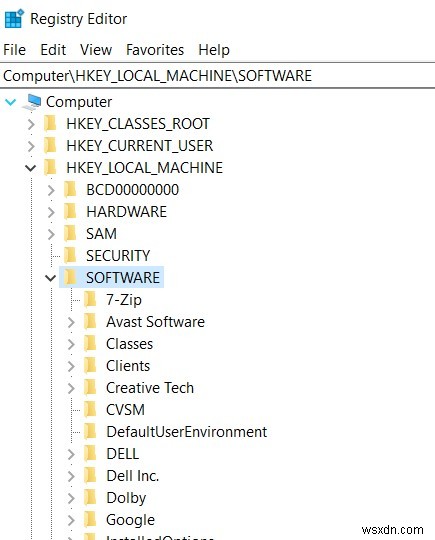
Task: Open the Edit menu
Action: (x=53, y=50)
